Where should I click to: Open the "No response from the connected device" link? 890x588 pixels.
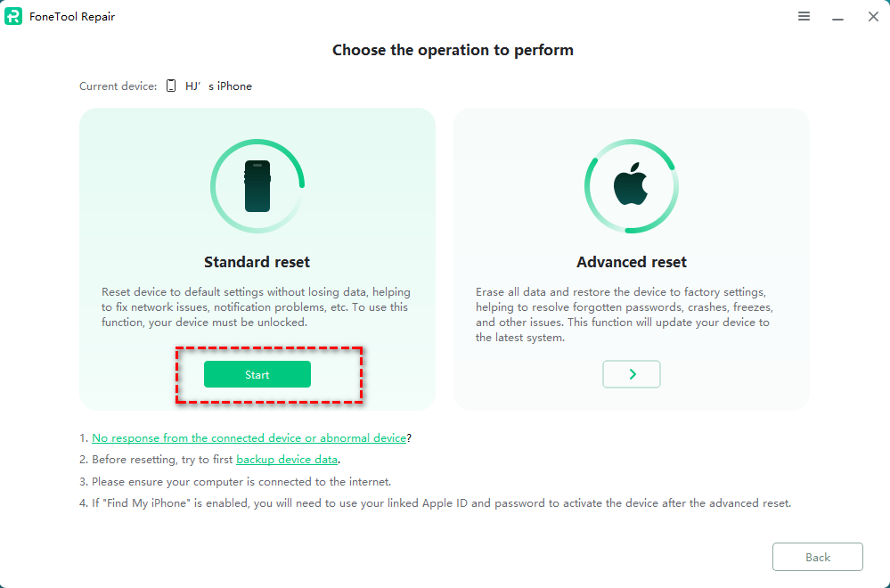249,437
